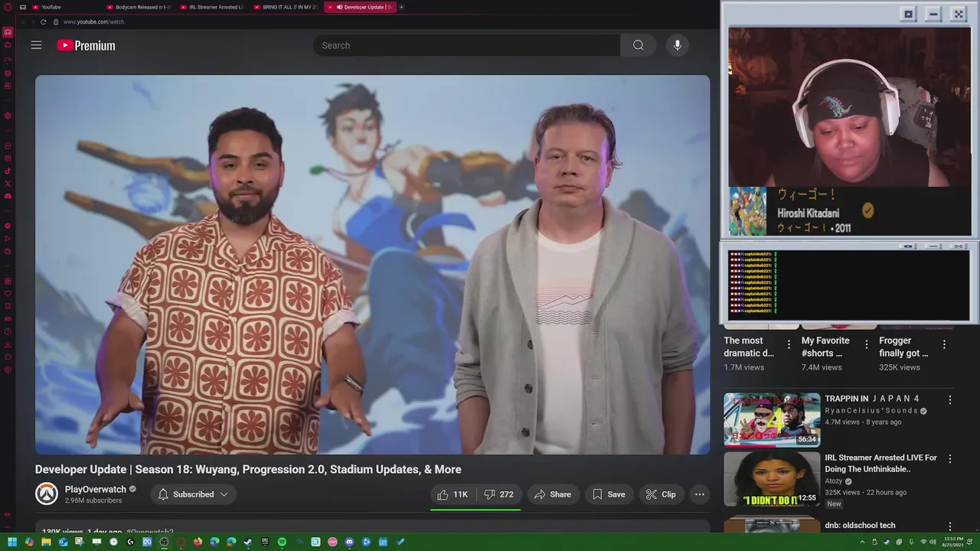The image size is (980, 551).
Task: Open The most dramatic short
Action: (x=750, y=347)
